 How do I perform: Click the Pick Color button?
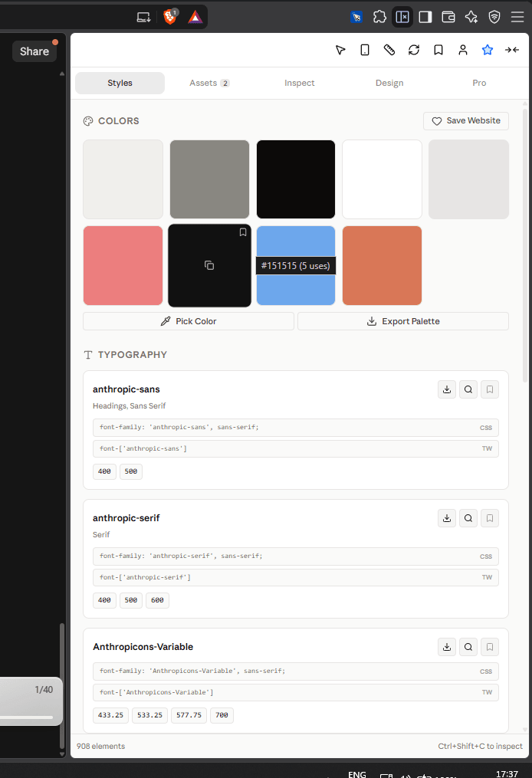coord(189,321)
